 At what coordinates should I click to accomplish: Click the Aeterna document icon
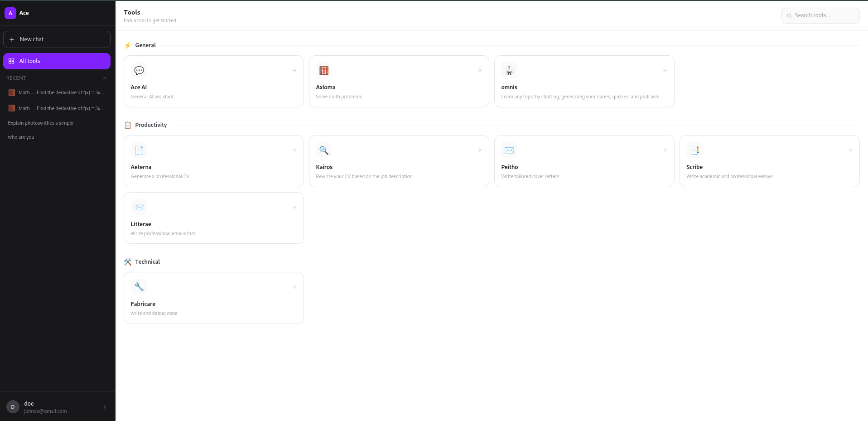click(x=139, y=150)
